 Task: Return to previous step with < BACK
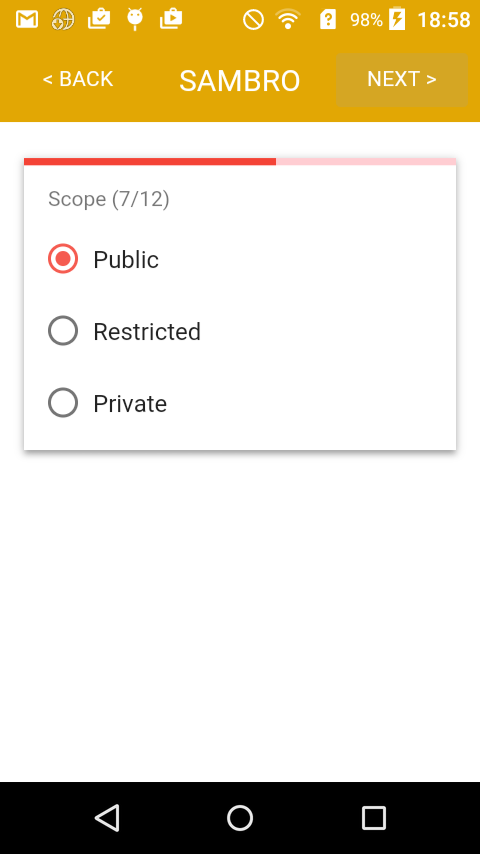tap(78, 80)
